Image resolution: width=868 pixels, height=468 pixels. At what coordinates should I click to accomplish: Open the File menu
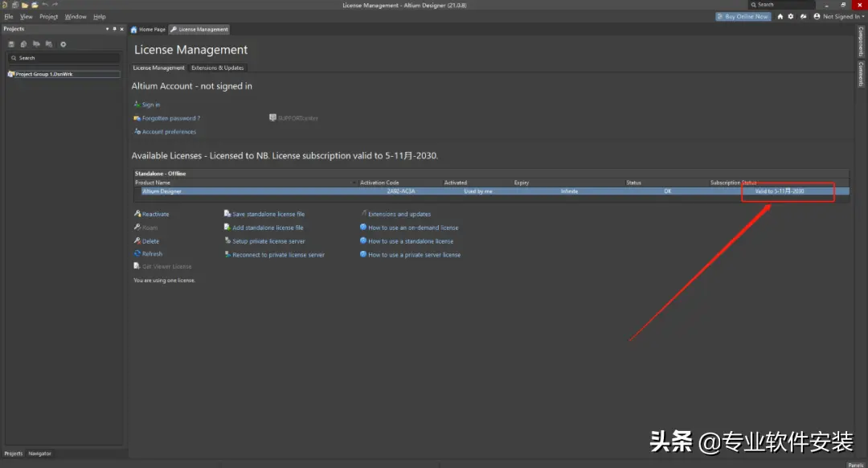coord(9,17)
